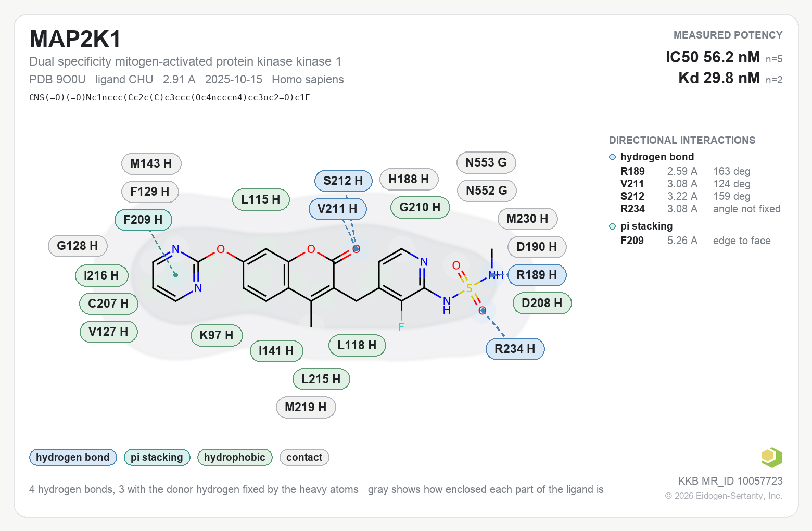Image resolution: width=812 pixels, height=531 pixels.
Task: Click the pi stacking legend pill
Action: 157,457
